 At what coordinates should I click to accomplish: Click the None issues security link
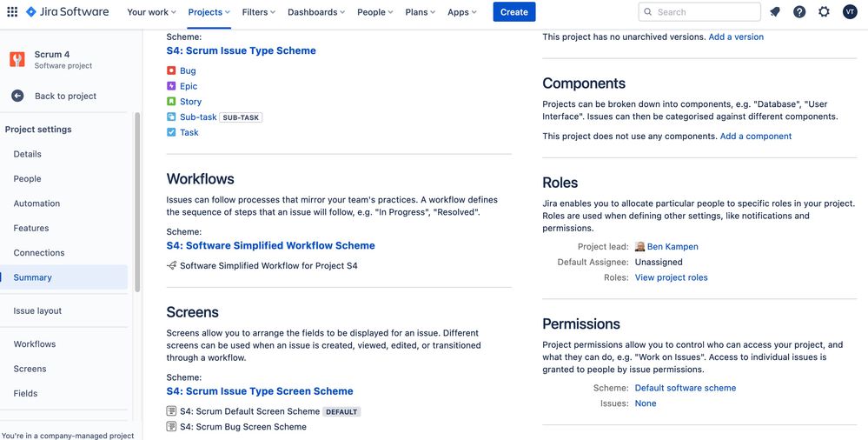pyautogui.click(x=646, y=403)
